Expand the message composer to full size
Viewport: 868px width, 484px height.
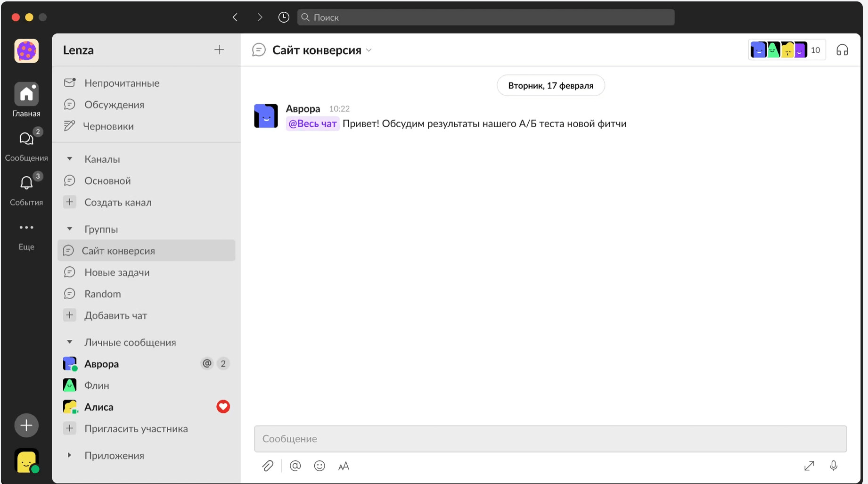(x=809, y=466)
